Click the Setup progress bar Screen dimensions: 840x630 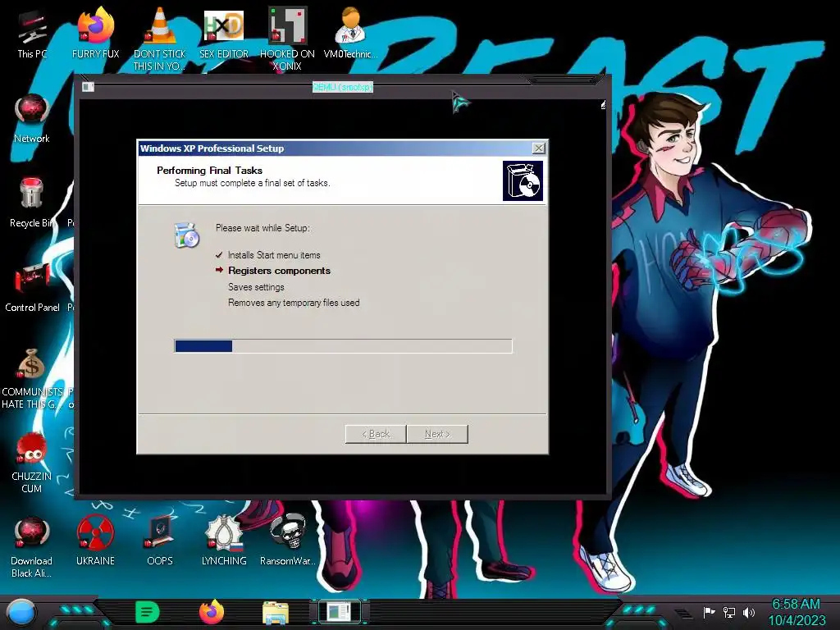[343, 346]
